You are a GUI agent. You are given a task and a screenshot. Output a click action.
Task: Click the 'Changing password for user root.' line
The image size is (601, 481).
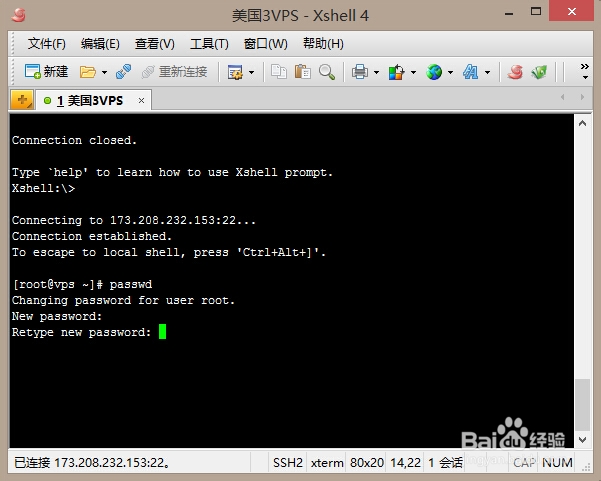(123, 300)
